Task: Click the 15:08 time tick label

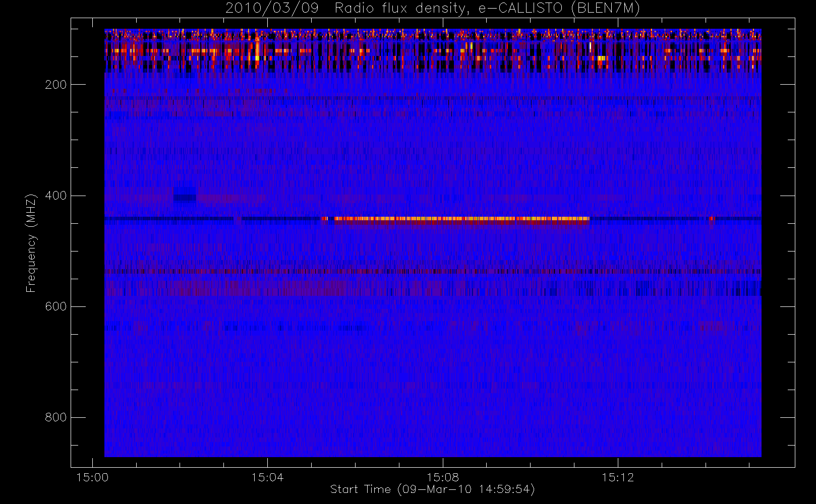Action: click(x=443, y=477)
